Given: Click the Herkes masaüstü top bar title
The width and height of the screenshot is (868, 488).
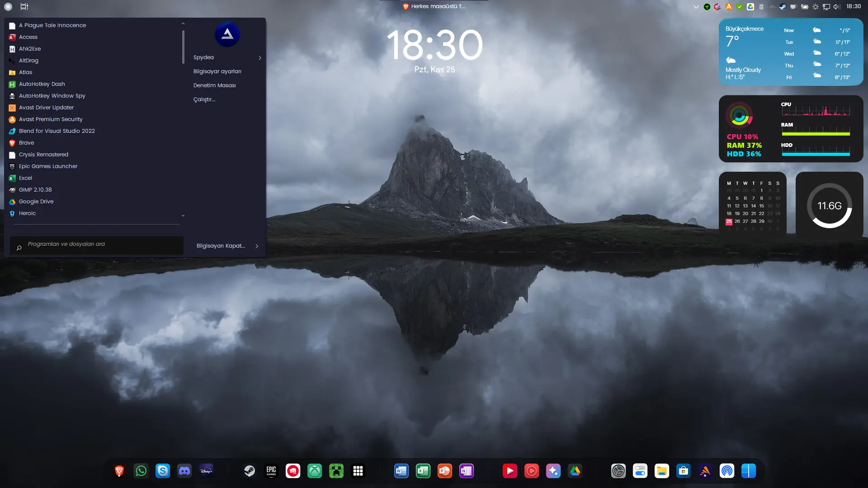Looking at the screenshot, I should [434, 6].
